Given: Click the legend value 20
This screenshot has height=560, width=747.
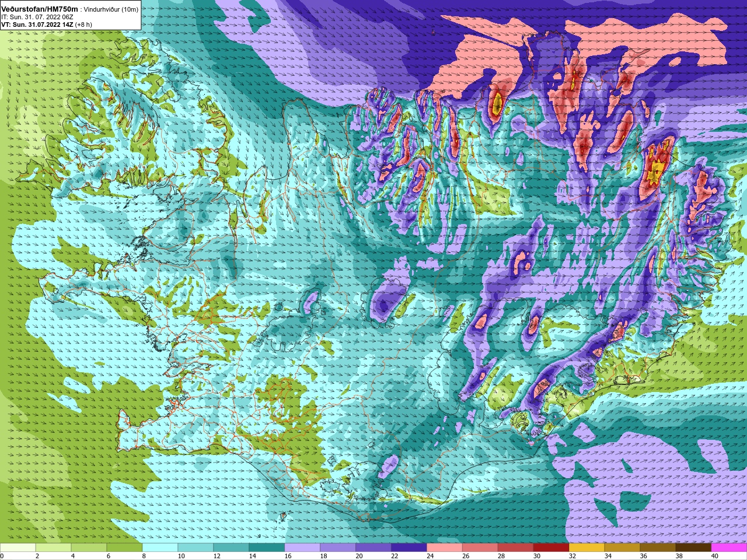Looking at the screenshot, I should (x=359, y=556).
